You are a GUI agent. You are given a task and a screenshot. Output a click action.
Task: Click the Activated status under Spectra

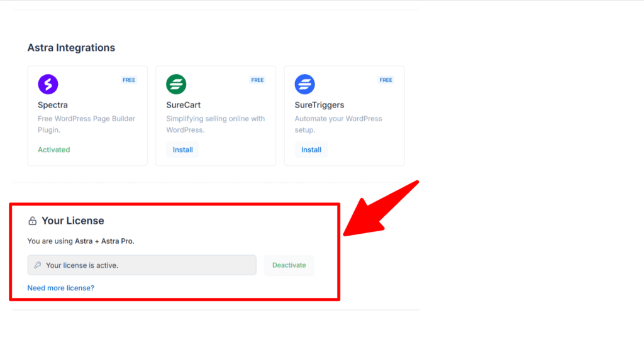[x=54, y=150]
